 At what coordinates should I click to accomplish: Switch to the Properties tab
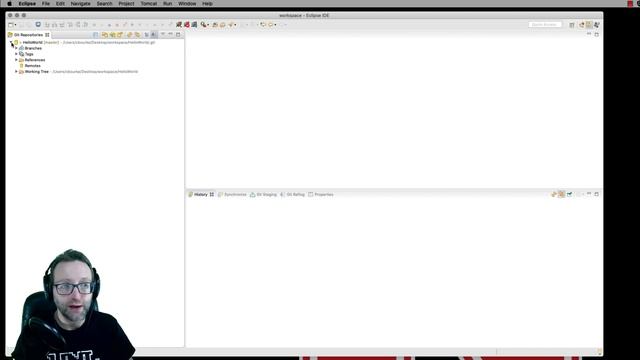pos(321,195)
